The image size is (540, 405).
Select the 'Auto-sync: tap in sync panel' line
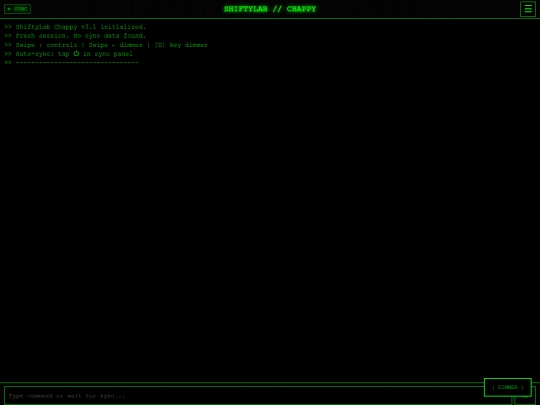click(69, 54)
